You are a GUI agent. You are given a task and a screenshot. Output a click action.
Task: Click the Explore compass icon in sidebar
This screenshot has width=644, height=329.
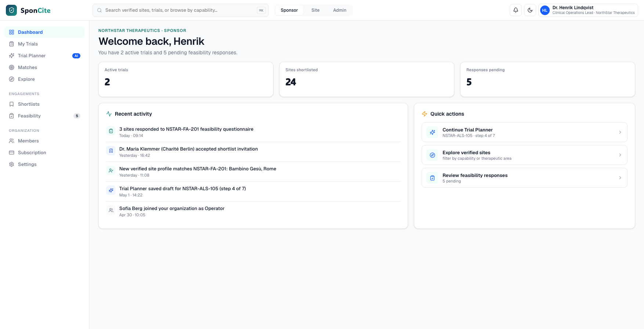pyautogui.click(x=11, y=79)
